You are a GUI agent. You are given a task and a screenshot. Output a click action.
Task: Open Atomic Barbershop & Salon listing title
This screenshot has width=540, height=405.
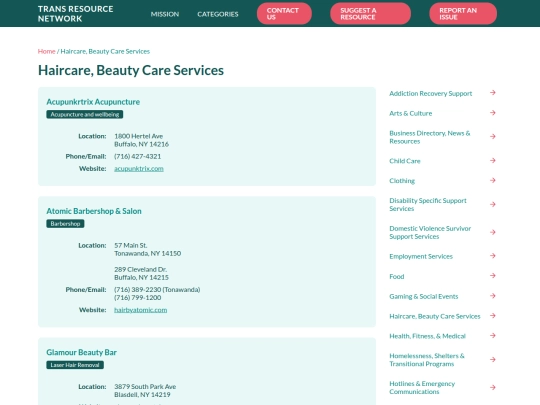coord(94,211)
